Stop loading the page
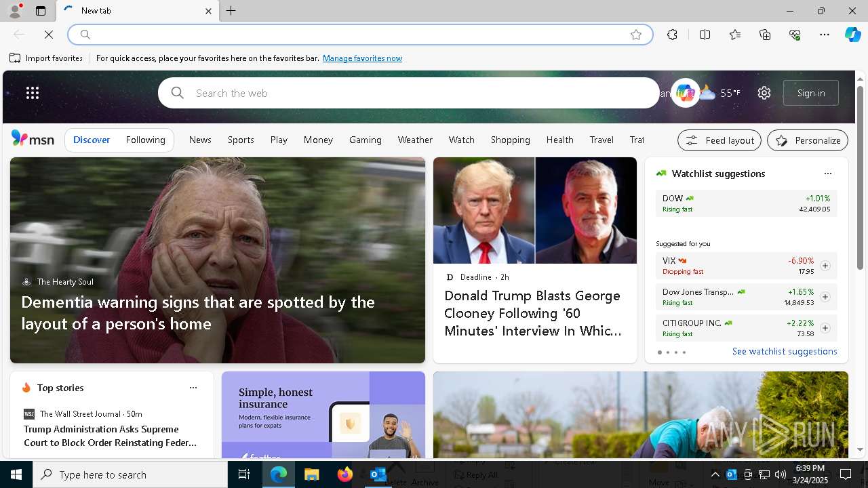868x488 pixels. pos(49,35)
